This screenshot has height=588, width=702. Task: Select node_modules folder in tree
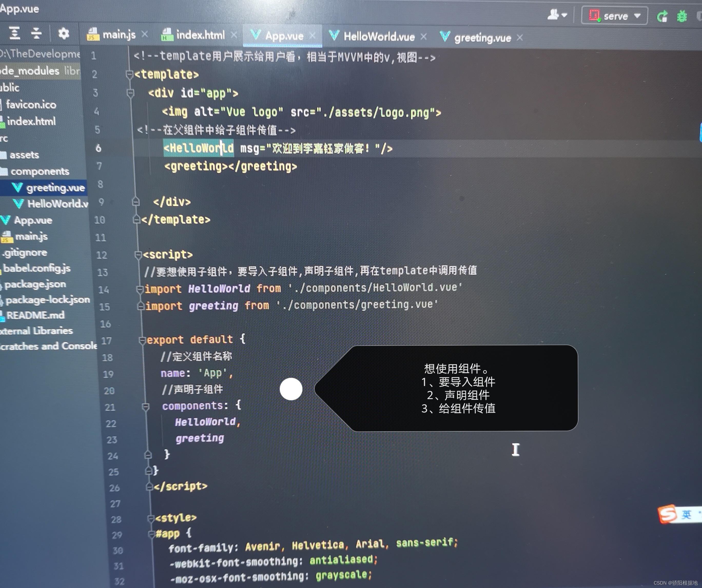click(40, 71)
